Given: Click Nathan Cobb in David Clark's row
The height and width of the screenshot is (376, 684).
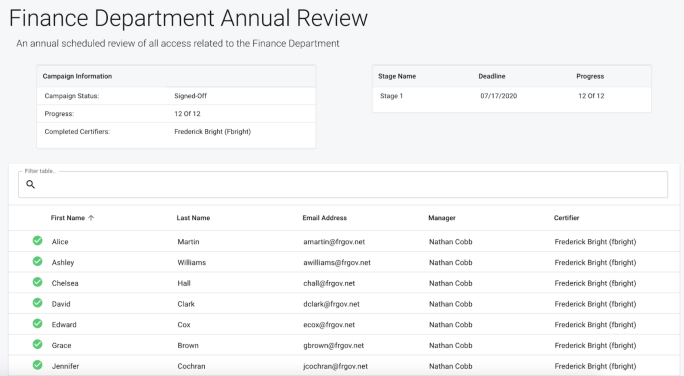Looking at the screenshot, I should coord(451,304).
